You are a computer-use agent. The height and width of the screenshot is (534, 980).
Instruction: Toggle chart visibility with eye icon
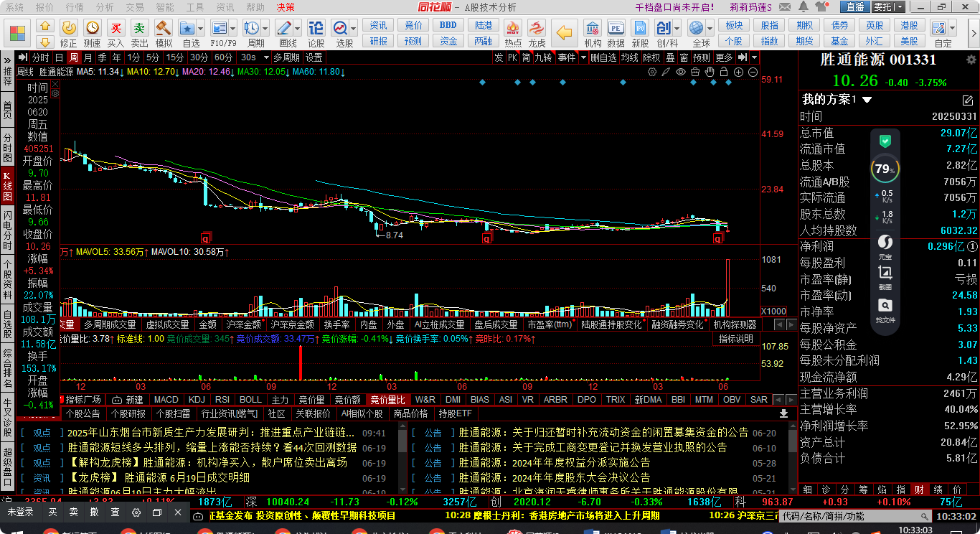tap(681, 72)
